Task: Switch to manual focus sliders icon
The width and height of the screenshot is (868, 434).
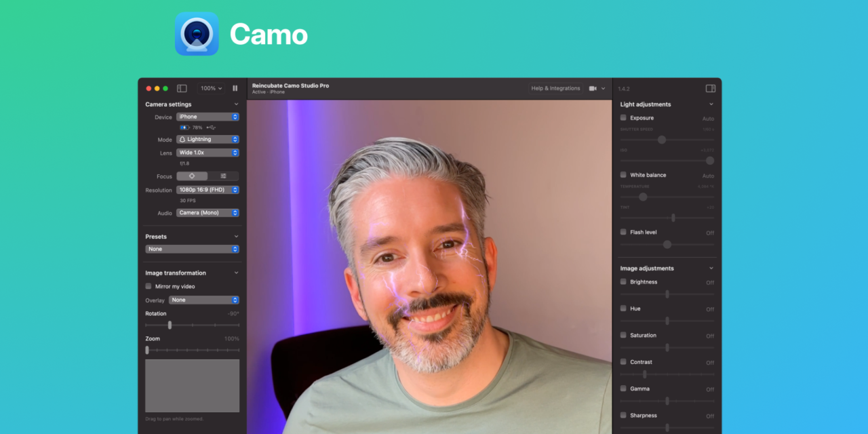Action: 223,176
